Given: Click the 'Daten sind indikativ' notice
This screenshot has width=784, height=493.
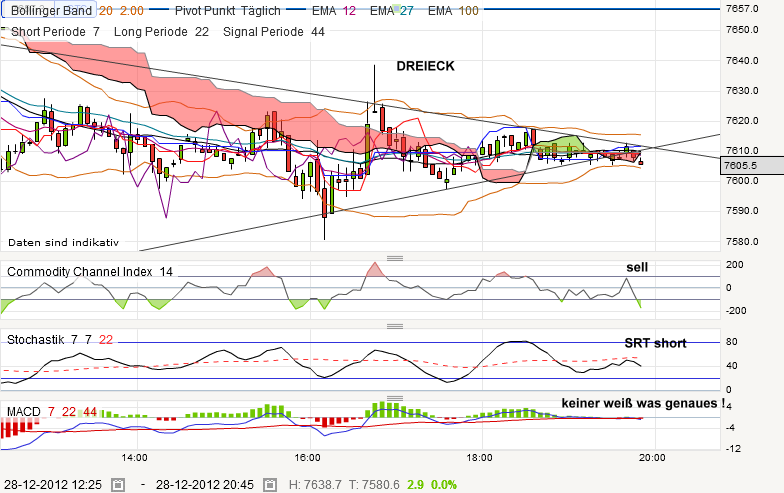Looking at the screenshot, I should 64,242.
